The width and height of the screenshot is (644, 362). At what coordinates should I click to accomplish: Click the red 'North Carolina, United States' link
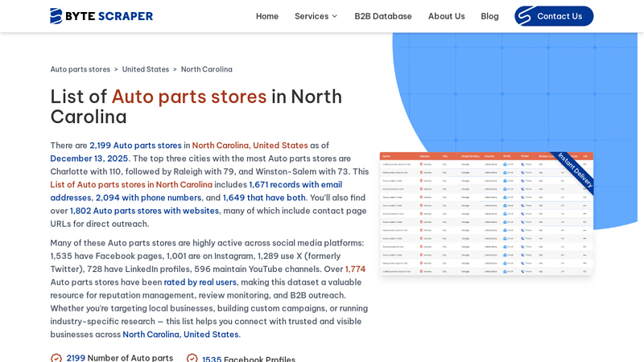point(250,146)
